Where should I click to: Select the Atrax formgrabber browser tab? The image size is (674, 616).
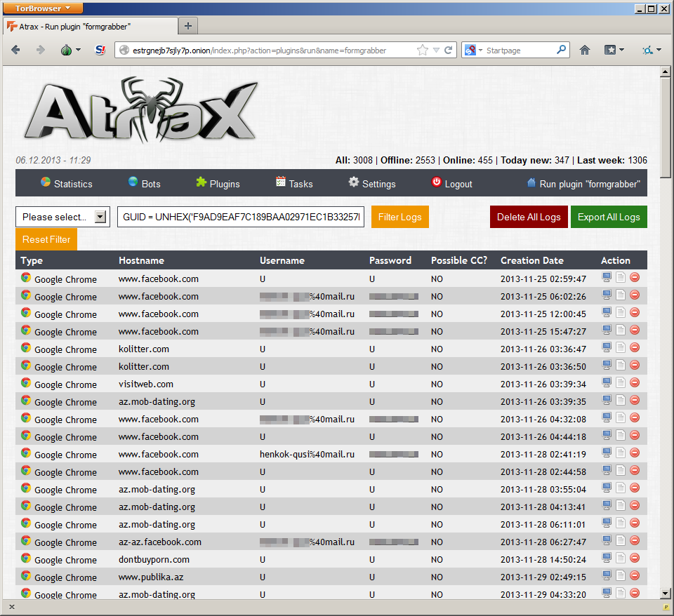click(x=91, y=27)
